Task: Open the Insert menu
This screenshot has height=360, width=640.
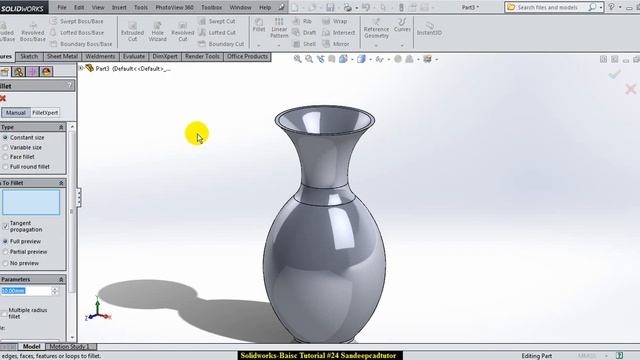Action: pos(119,7)
